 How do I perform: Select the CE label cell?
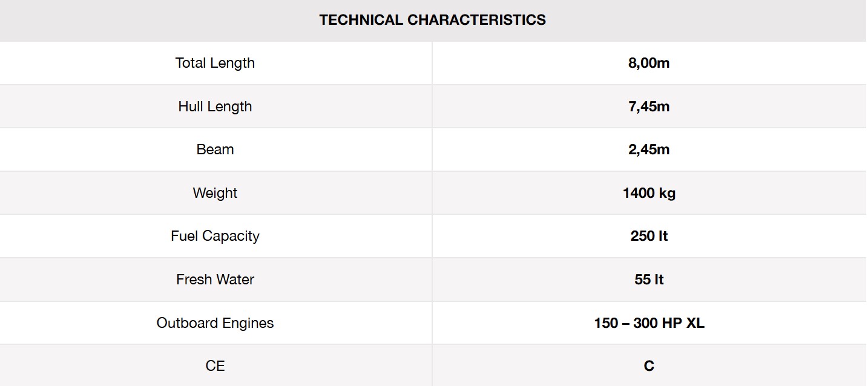(x=215, y=366)
